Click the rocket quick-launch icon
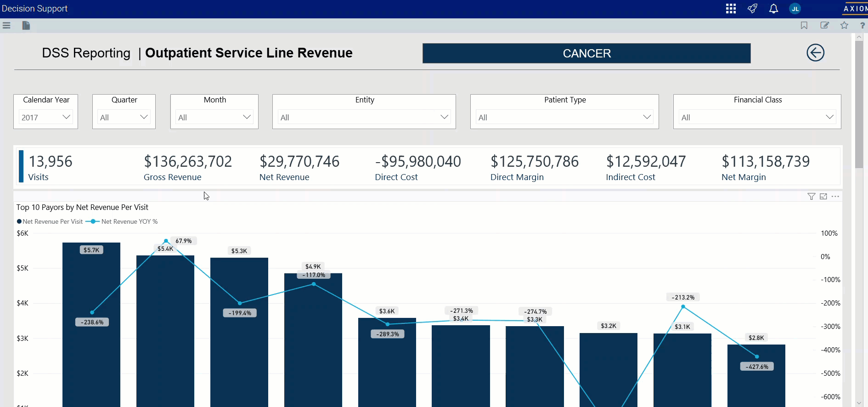Viewport: 868px width, 407px height. pyautogui.click(x=752, y=9)
